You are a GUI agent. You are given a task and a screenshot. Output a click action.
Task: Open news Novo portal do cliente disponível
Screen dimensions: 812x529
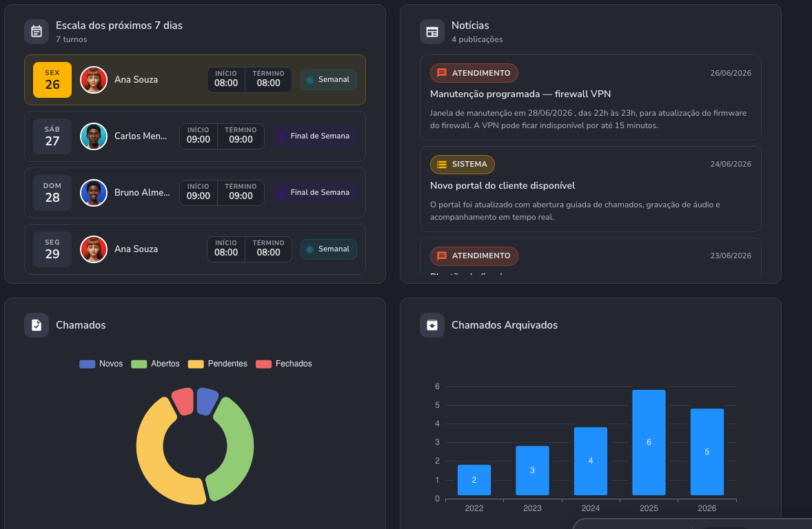590,189
